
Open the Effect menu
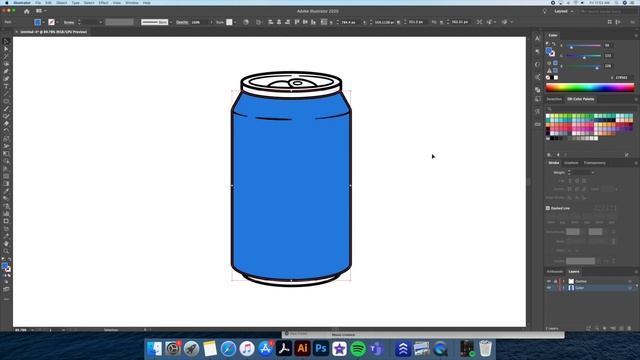point(103,2)
